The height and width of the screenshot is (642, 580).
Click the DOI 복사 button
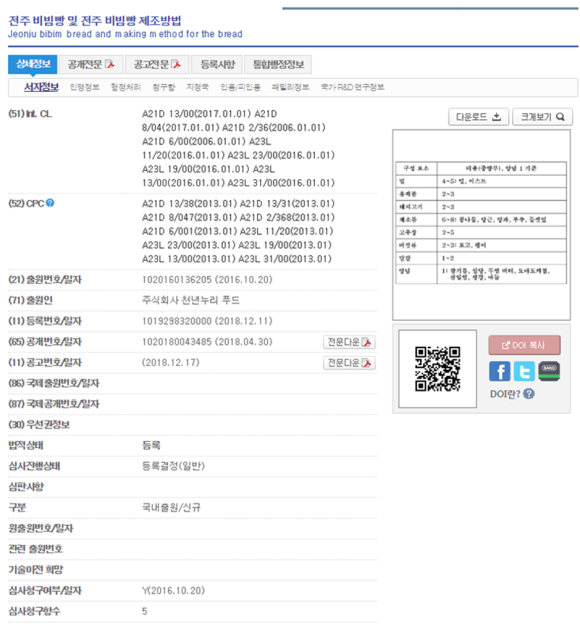coord(524,345)
